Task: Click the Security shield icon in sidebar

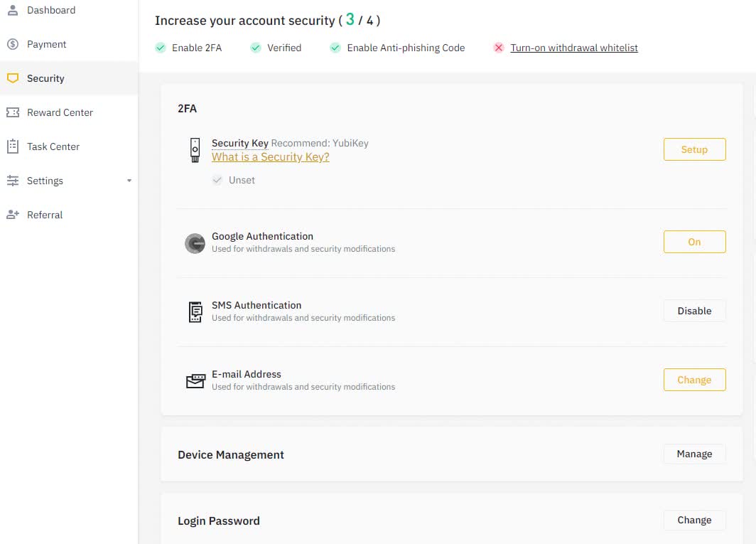Action: tap(13, 78)
